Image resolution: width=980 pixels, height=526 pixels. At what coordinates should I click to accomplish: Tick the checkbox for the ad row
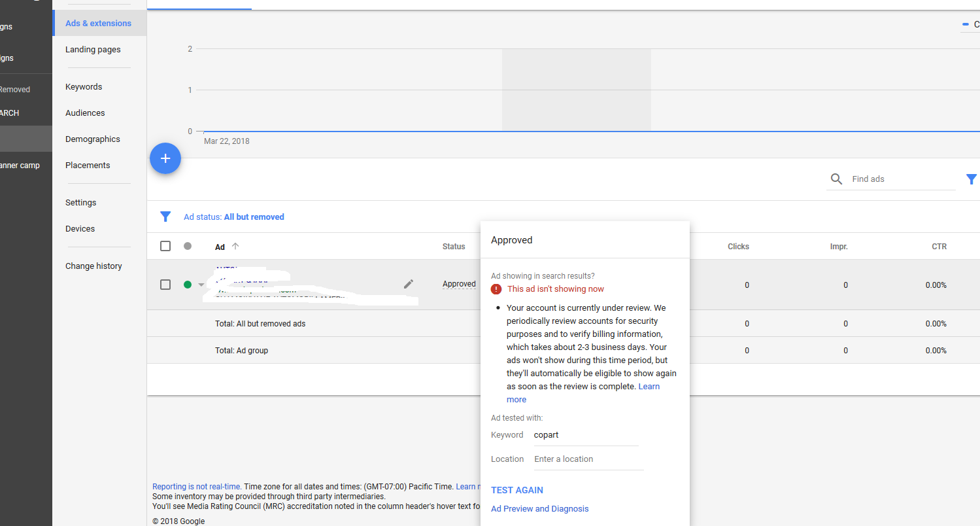pos(165,285)
